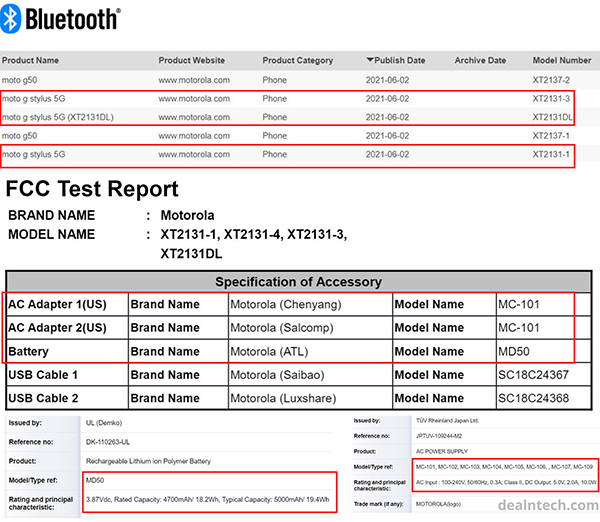Click USB cable model SC18C24367
Image resolution: width=600 pixels, height=522 pixels.
pyautogui.click(x=540, y=375)
